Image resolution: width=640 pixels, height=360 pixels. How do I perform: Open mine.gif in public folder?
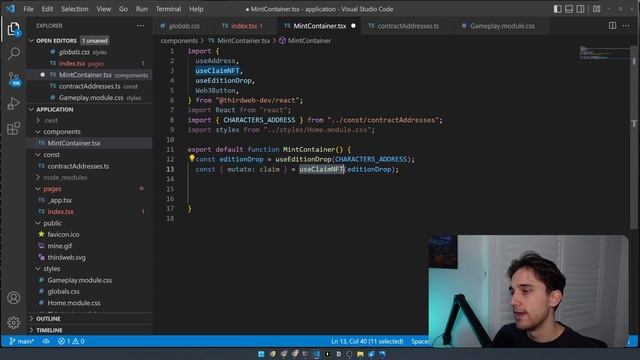coord(60,246)
